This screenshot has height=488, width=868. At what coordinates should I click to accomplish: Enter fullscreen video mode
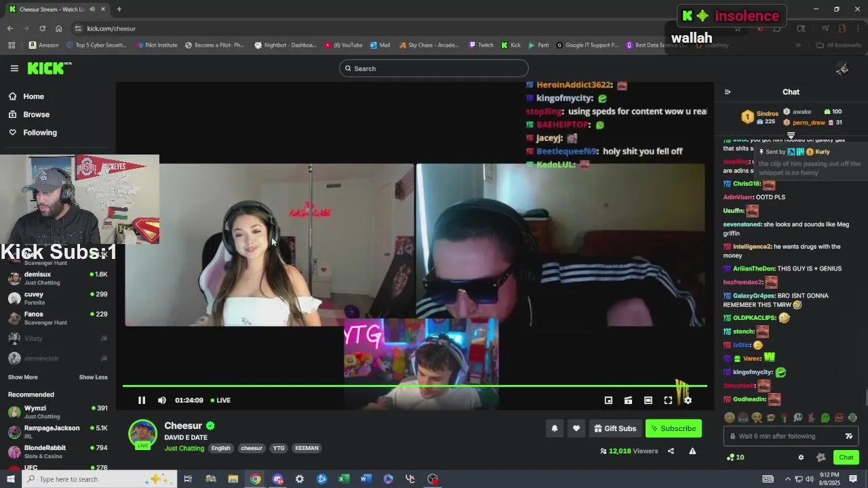tap(668, 401)
